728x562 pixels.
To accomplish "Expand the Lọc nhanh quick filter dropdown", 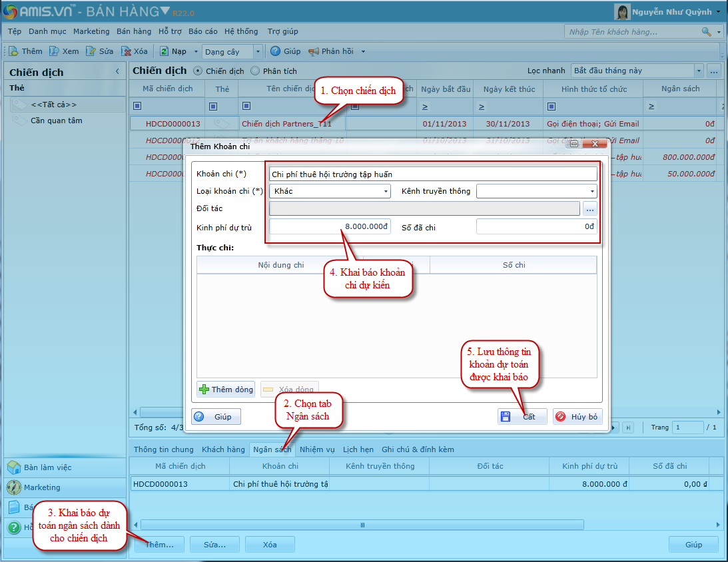I will coord(698,71).
